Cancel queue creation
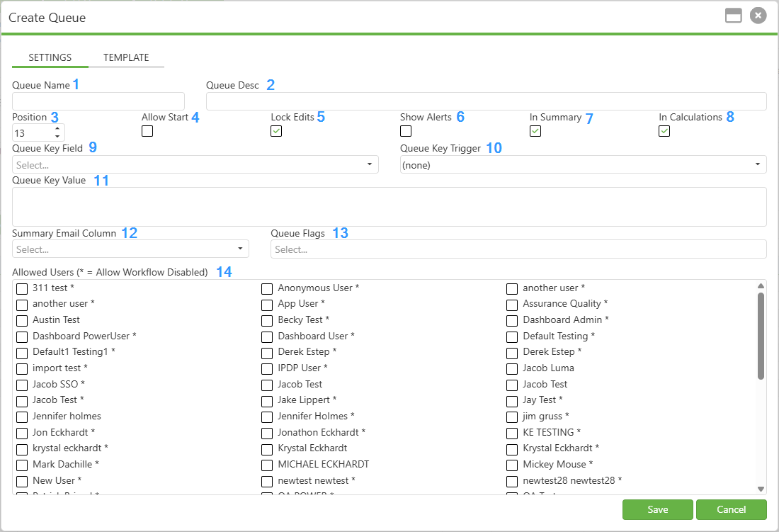779x532 pixels. pos(731,509)
